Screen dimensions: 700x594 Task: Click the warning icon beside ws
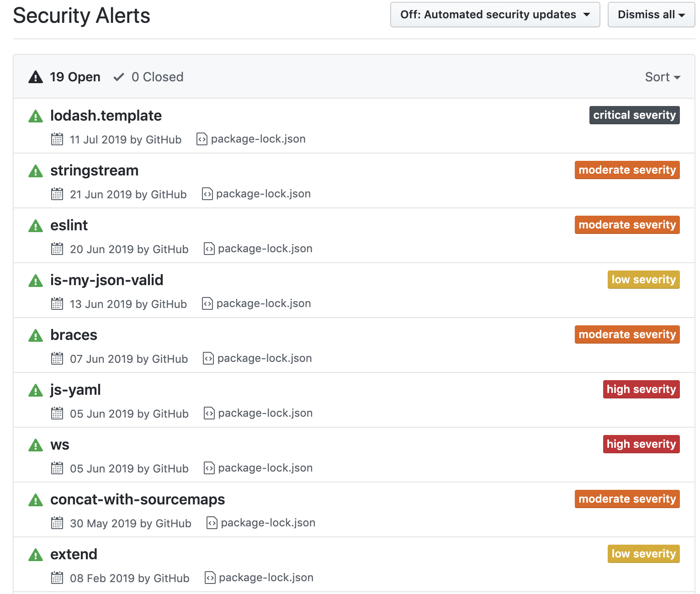[x=36, y=445]
